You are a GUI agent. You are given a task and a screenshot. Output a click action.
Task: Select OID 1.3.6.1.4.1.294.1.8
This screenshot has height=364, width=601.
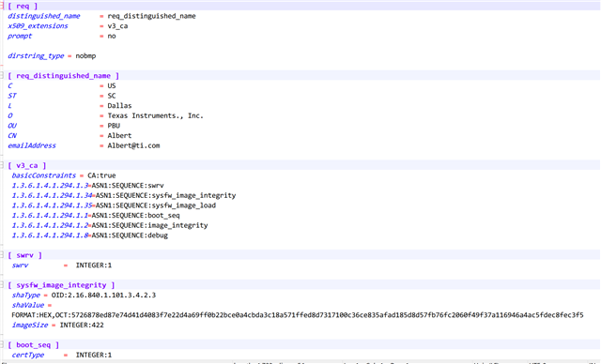point(50,235)
